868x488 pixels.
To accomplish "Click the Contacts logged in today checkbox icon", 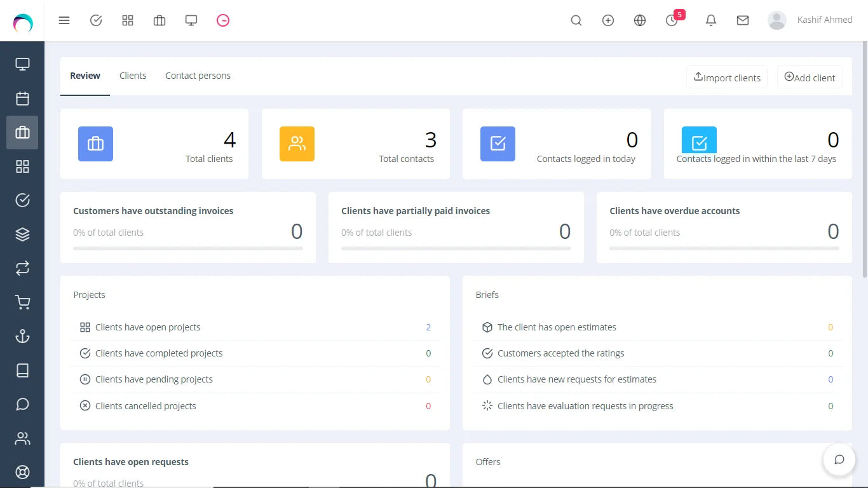I will tap(498, 144).
